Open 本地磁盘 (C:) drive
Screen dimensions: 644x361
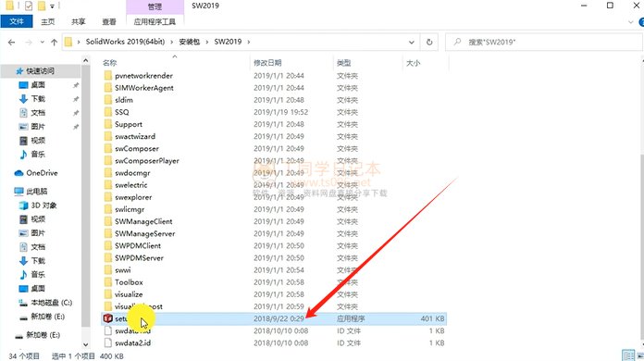pyautogui.click(x=51, y=303)
